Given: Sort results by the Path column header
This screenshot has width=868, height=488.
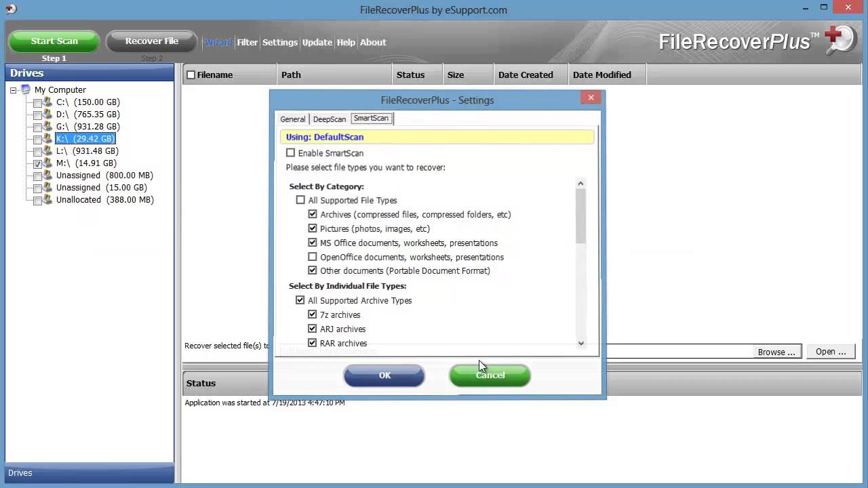Looking at the screenshot, I should (334, 75).
